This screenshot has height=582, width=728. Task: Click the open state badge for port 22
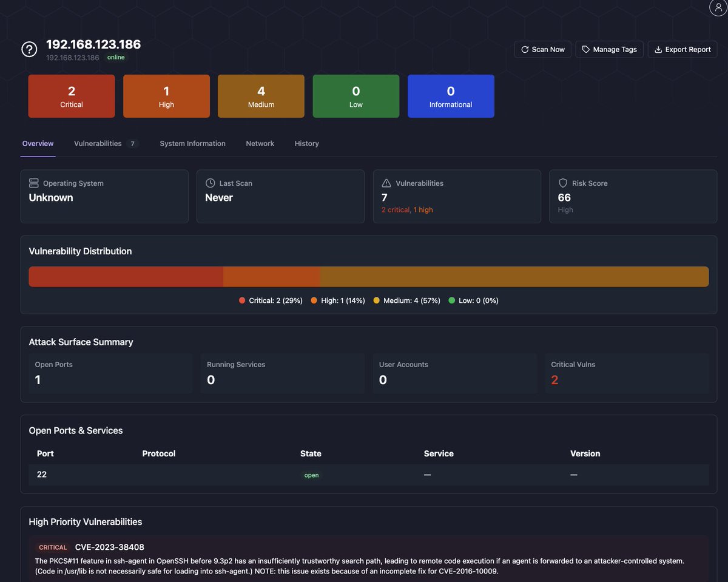(x=311, y=475)
